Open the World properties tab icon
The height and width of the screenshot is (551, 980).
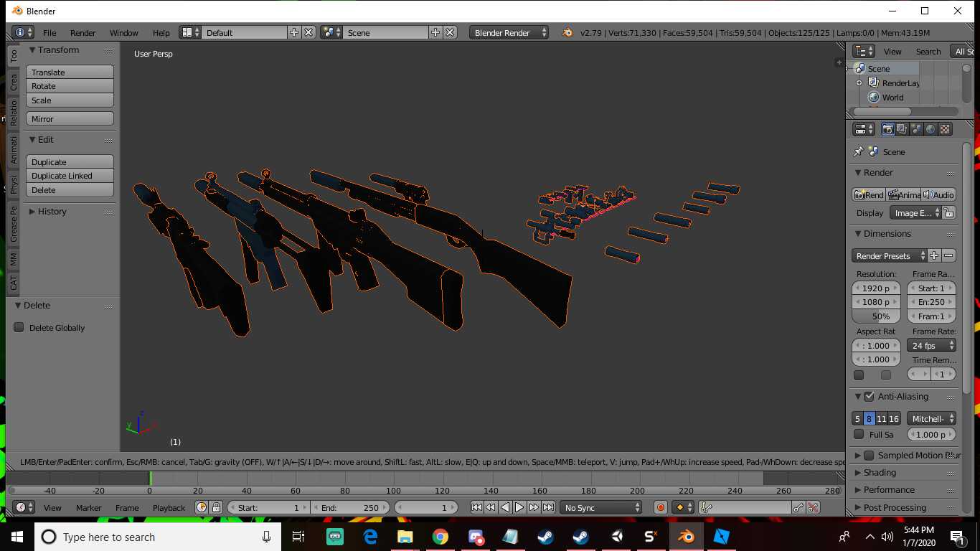click(930, 129)
